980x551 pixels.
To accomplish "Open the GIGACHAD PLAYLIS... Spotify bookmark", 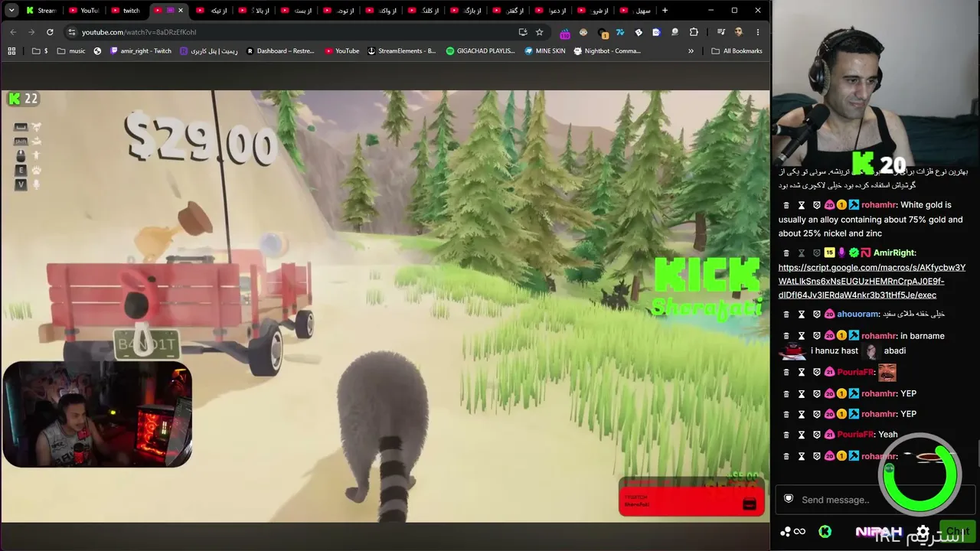I will (480, 51).
